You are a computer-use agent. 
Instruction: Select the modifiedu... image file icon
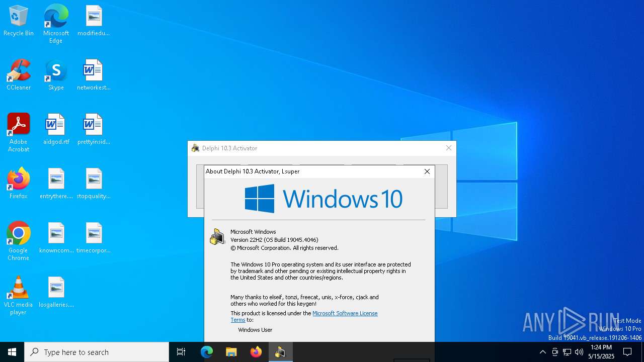point(94,21)
